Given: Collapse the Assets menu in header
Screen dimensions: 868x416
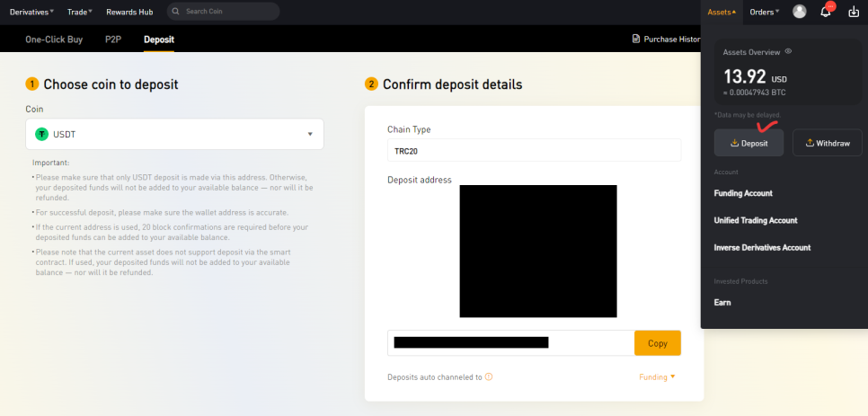Looking at the screenshot, I should [722, 12].
